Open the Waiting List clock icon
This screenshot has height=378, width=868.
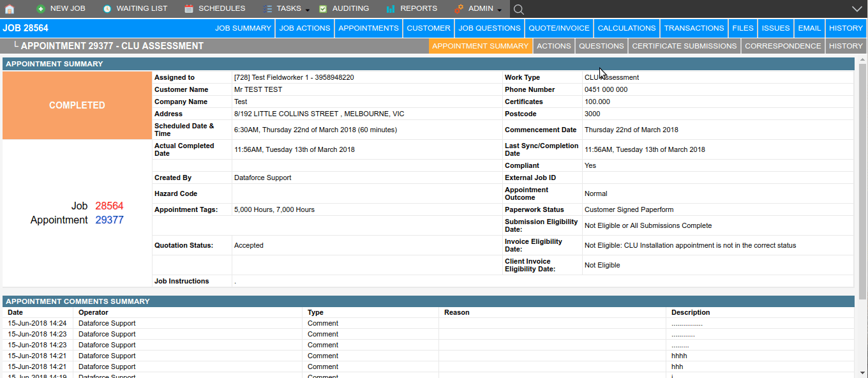(x=107, y=9)
